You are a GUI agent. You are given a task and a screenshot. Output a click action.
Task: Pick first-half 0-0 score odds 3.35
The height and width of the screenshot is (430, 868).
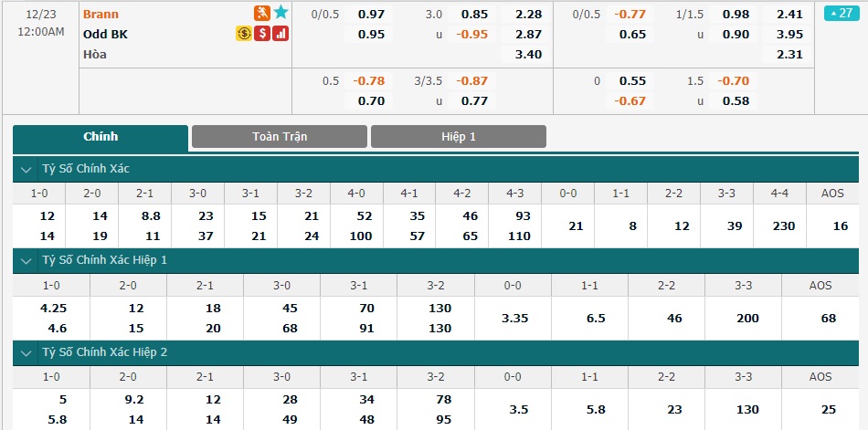click(513, 319)
